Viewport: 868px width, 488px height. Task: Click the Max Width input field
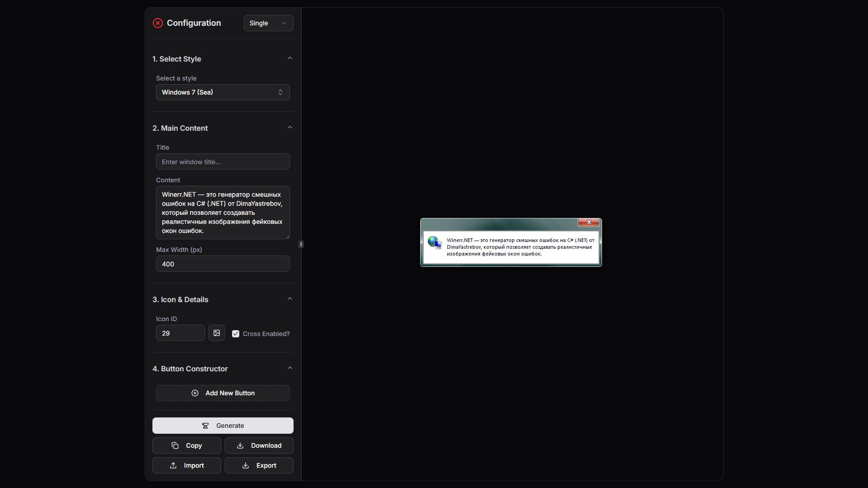click(223, 264)
